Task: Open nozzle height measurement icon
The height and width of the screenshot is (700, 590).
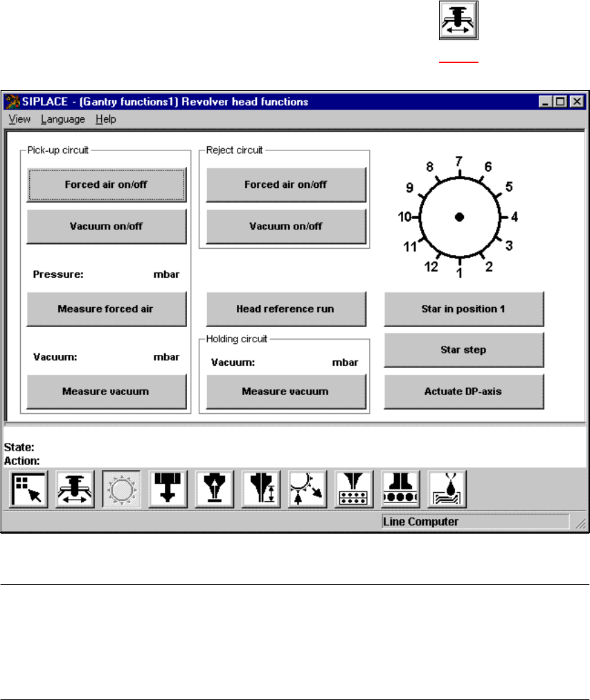Action: click(261, 489)
